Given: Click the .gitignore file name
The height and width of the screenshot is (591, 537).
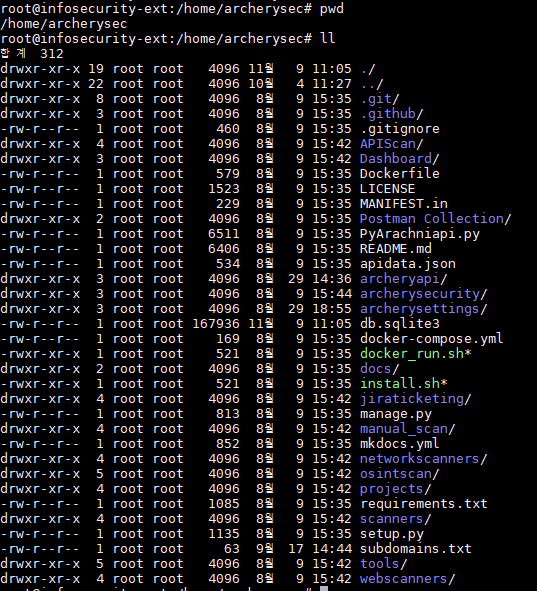Looking at the screenshot, I should 400,129.
